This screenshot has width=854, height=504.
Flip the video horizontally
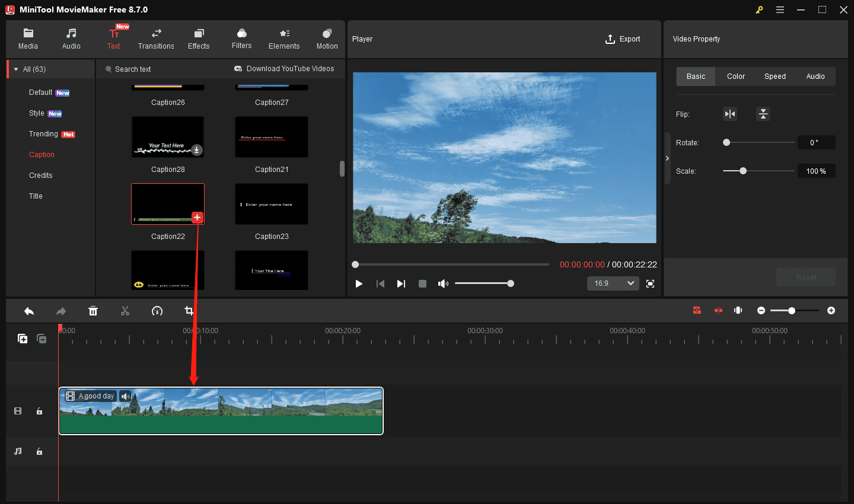click(x=730, y=114)
